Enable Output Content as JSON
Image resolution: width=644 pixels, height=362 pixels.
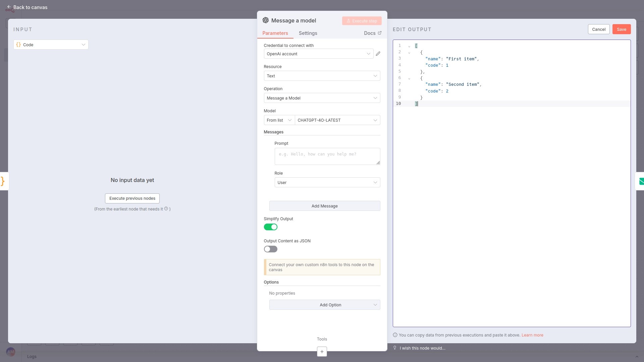270,249
